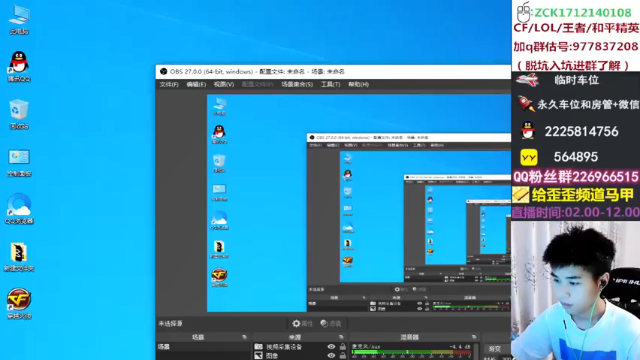Hide the video capture device source

point(331,347)
